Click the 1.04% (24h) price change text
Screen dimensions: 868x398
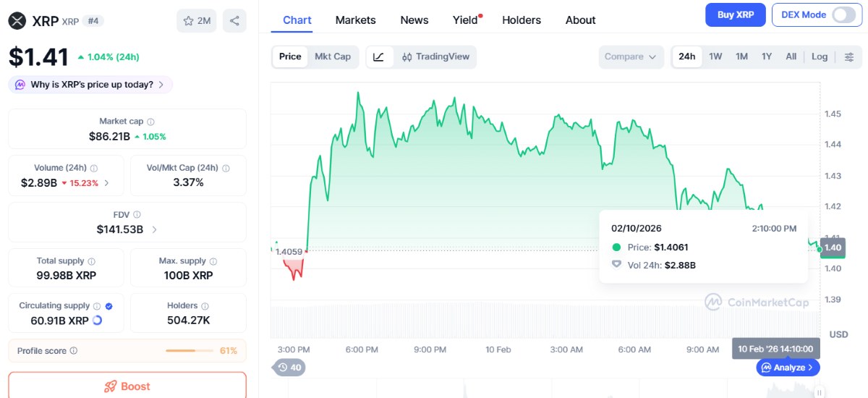[109, 56]
